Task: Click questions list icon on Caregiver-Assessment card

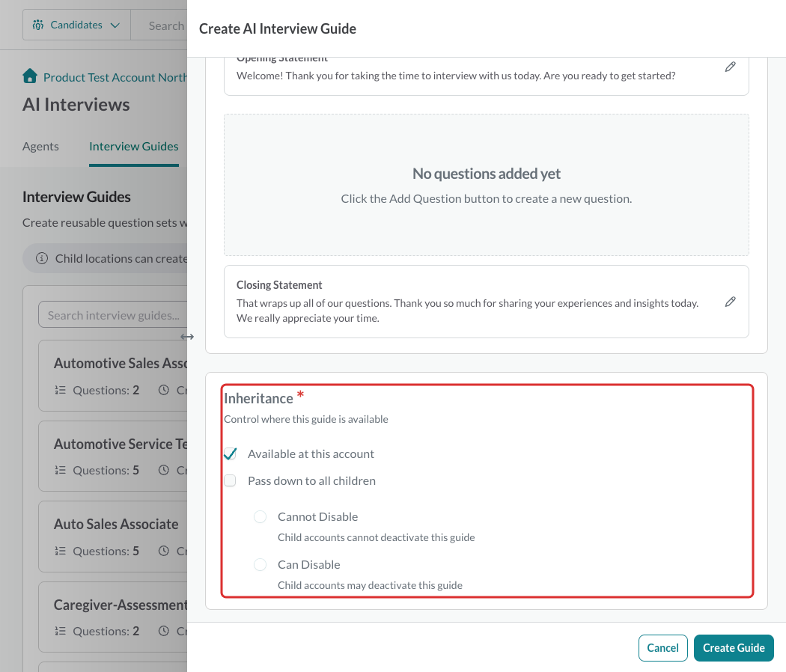Action: (x=60, y=631)
